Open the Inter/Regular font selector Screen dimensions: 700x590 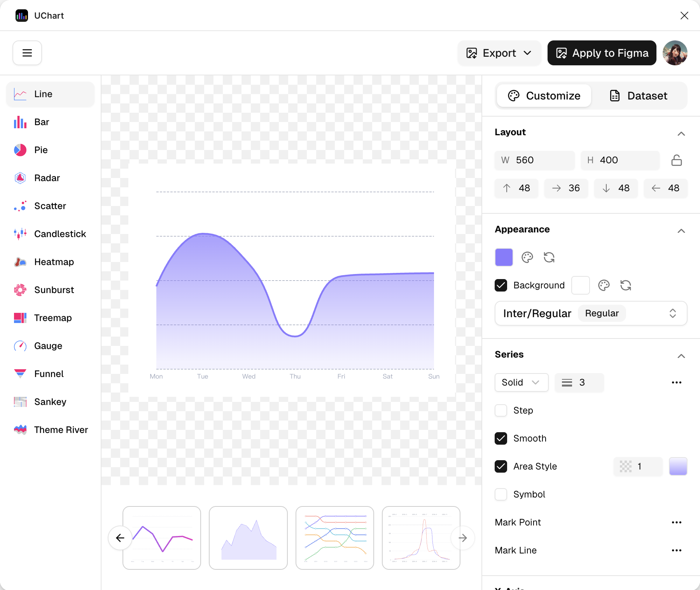point(590,313)
